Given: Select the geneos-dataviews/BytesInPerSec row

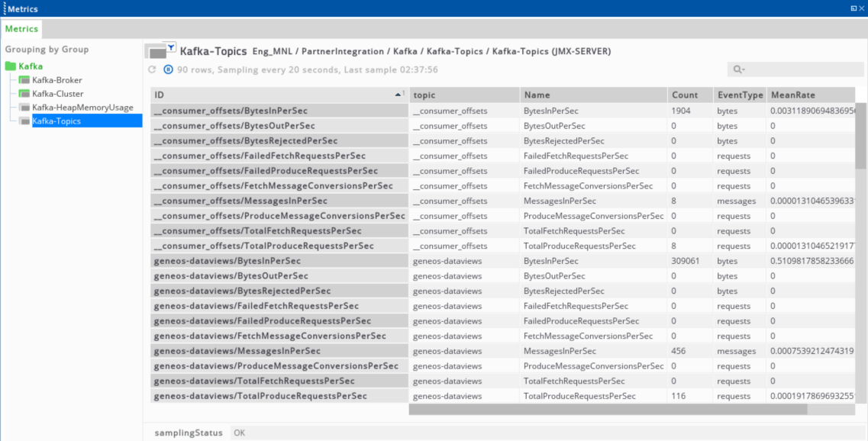Looking at the screenshot, I should tap(279, 261).
